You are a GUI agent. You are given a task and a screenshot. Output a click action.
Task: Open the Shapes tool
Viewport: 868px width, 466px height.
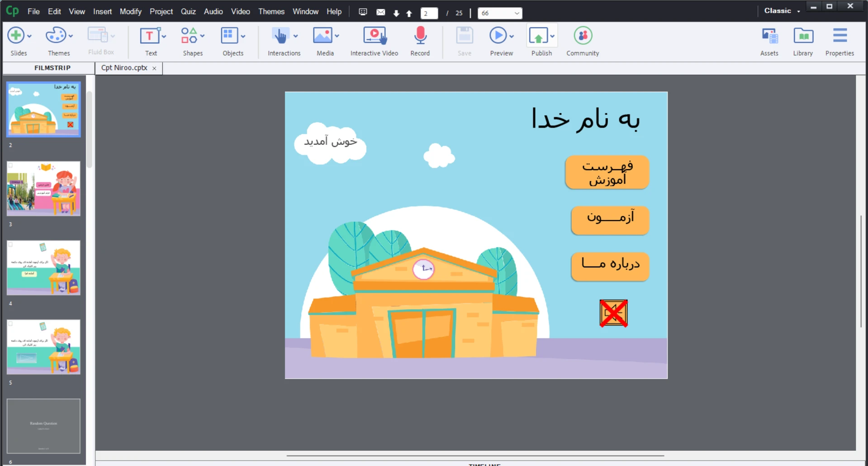[x=189, y=36]
